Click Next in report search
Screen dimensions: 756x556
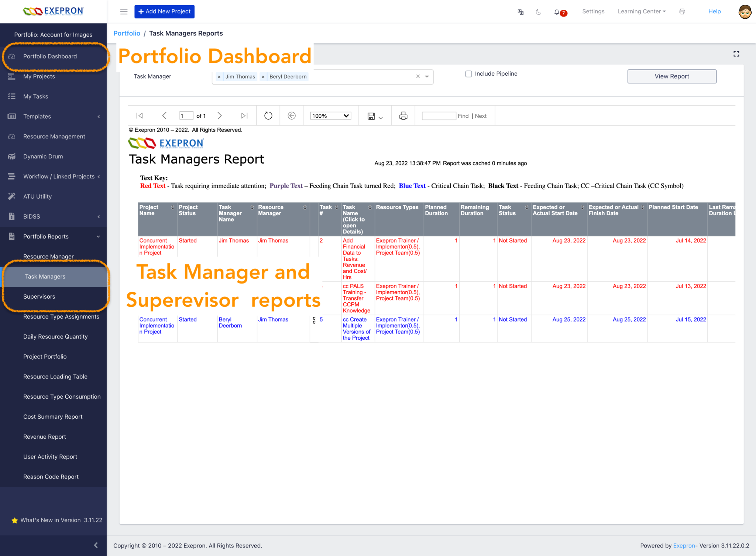coord(481,116)
